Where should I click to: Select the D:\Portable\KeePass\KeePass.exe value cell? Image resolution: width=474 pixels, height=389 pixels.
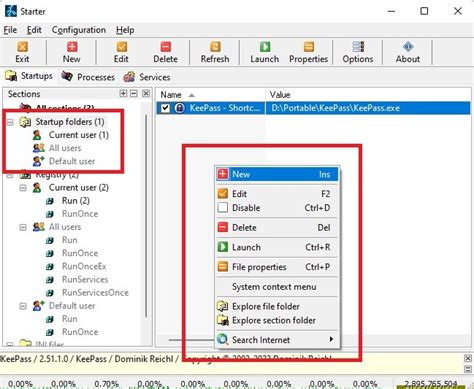[368, 108]
